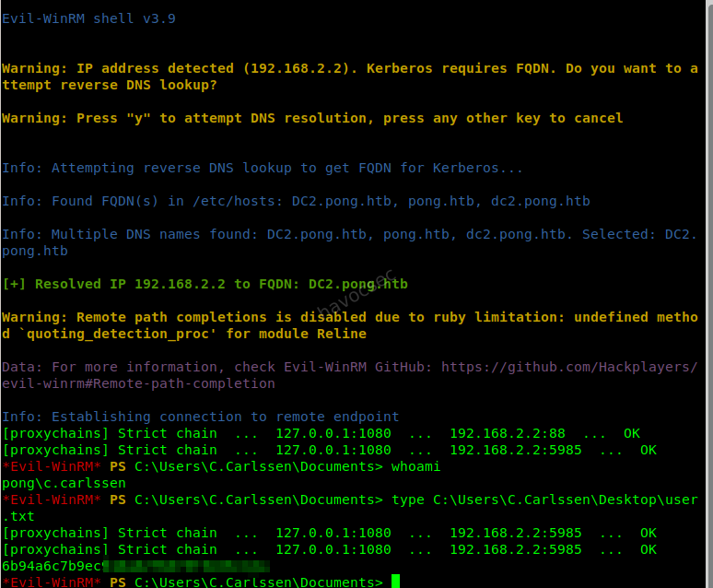This screenshot has width=713, height=588.
Task: Click the Press "y" DNS resolution warning
Action: 312,118
